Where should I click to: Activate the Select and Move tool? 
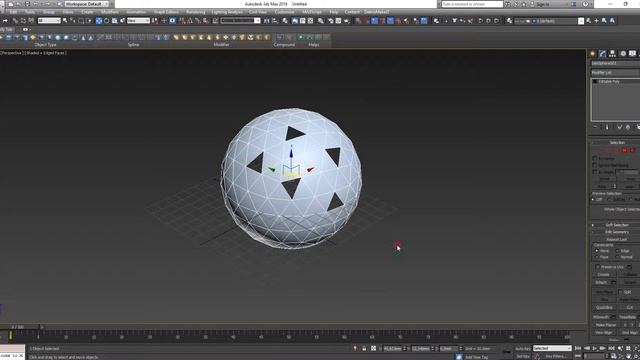98,20
